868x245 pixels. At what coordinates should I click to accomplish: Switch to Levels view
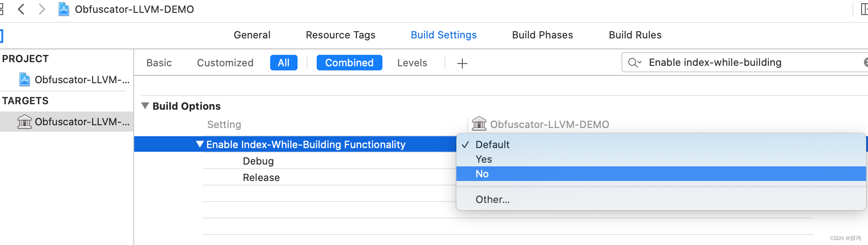pos(412,63)
